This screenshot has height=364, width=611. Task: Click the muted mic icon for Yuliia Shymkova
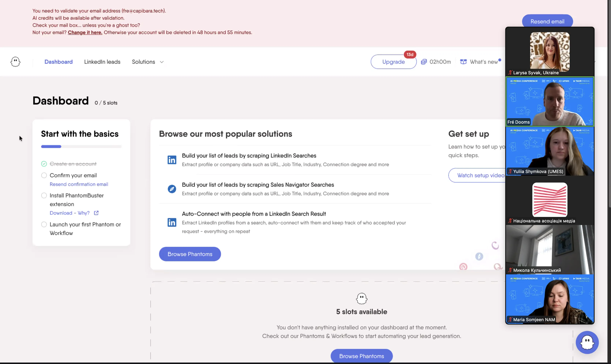click(x=510, y=171)
